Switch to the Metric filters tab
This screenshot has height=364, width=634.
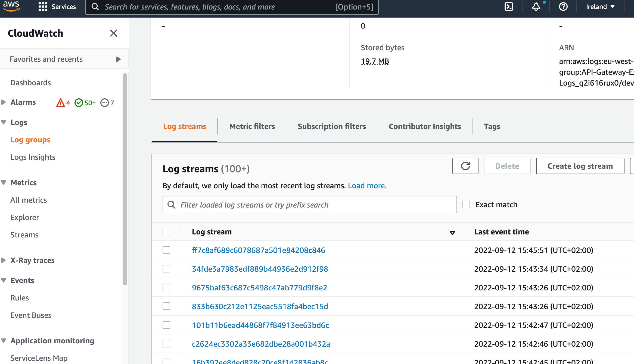252,126
